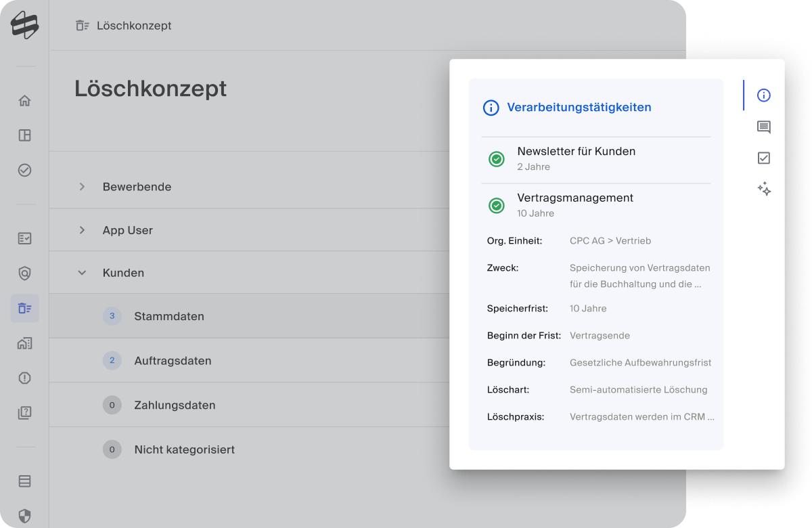The image size is (812, 528).
Task: Click 'Gesetzliche Aufbewahrungsfrist' text
Action: pyautogui.click(x=641, y=363)
